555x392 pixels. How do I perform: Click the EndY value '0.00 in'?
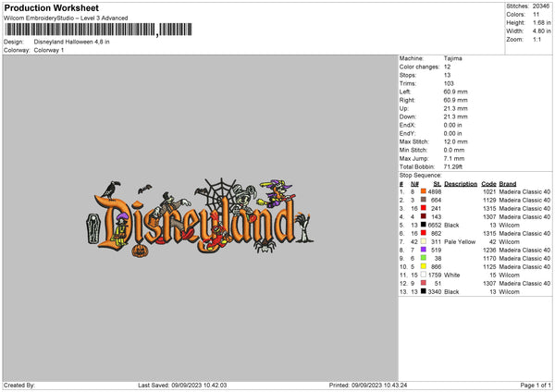click(x=452, y=133)
